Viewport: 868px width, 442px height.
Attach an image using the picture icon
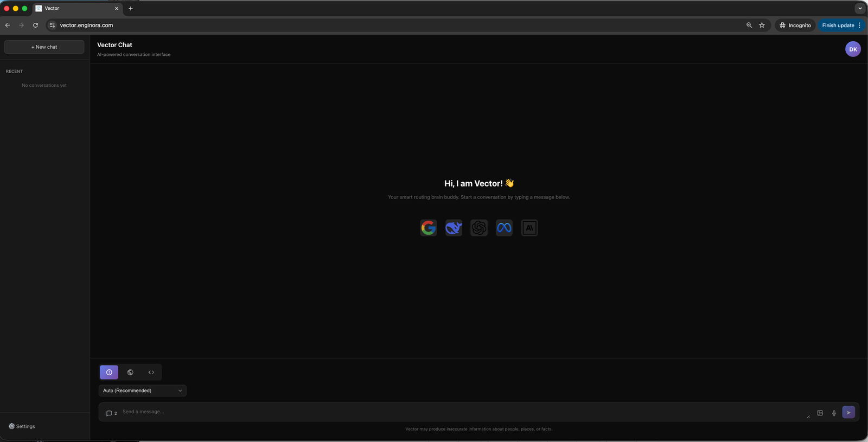pos(820,413)
